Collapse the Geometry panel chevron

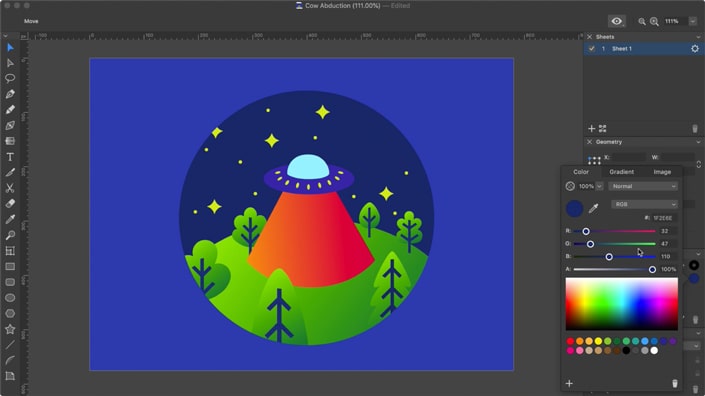coord(698,142)
